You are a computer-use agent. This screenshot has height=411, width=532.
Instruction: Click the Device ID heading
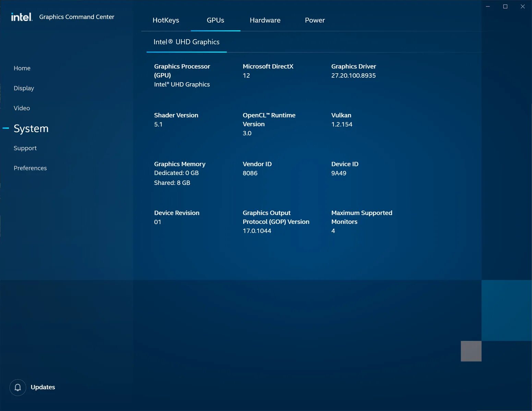[345, 164]
